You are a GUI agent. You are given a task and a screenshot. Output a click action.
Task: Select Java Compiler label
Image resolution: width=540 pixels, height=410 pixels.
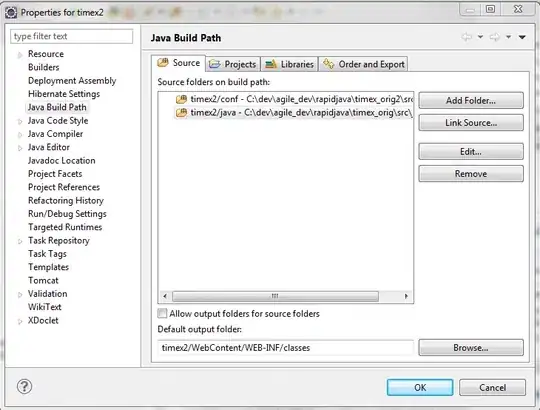click(x=55, y=134)
